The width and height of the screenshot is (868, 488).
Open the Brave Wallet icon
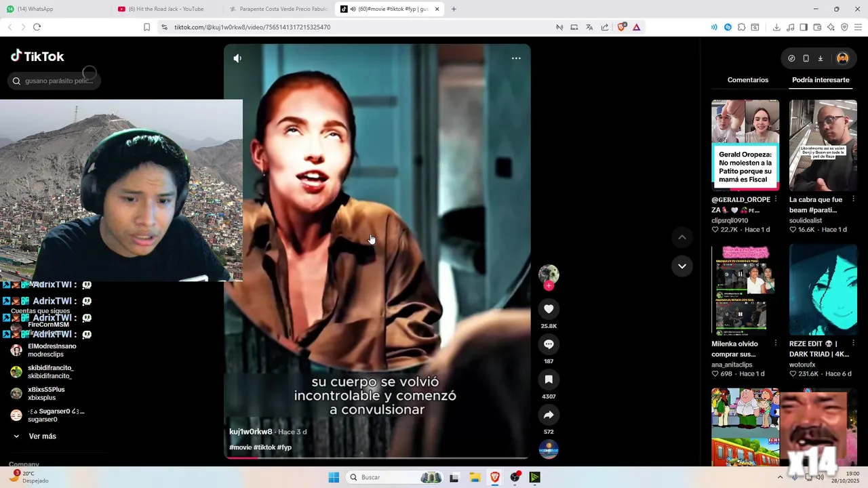pyautogui.click(x=817, y=27)
